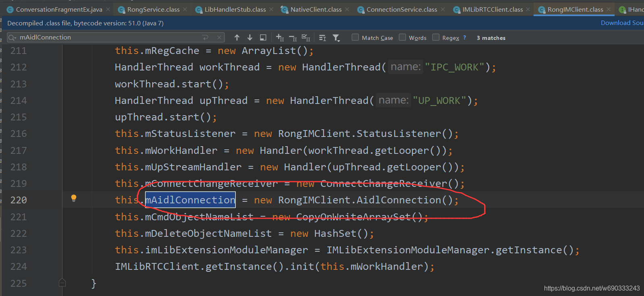Click mWorkHandler on line 217
The height and width of the screenshot is (296, 644).
[181, 151]
